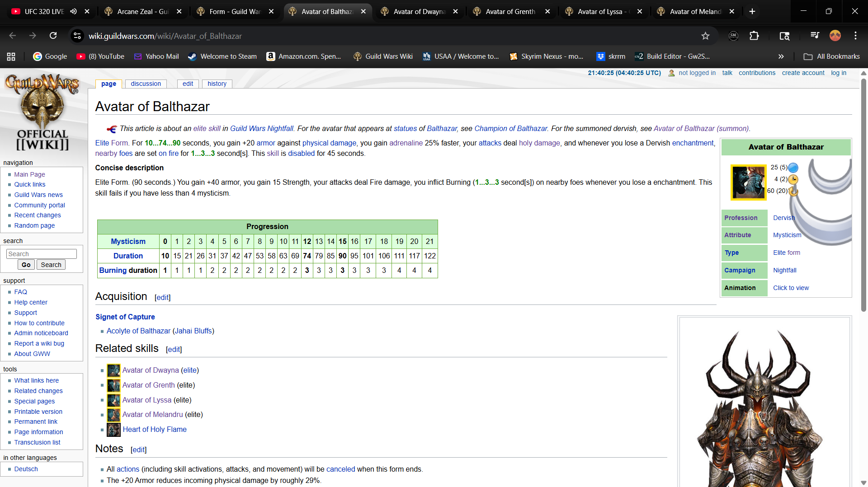
Task: Click the Avatar of Grenth skill icon
Action: point(113,385)
